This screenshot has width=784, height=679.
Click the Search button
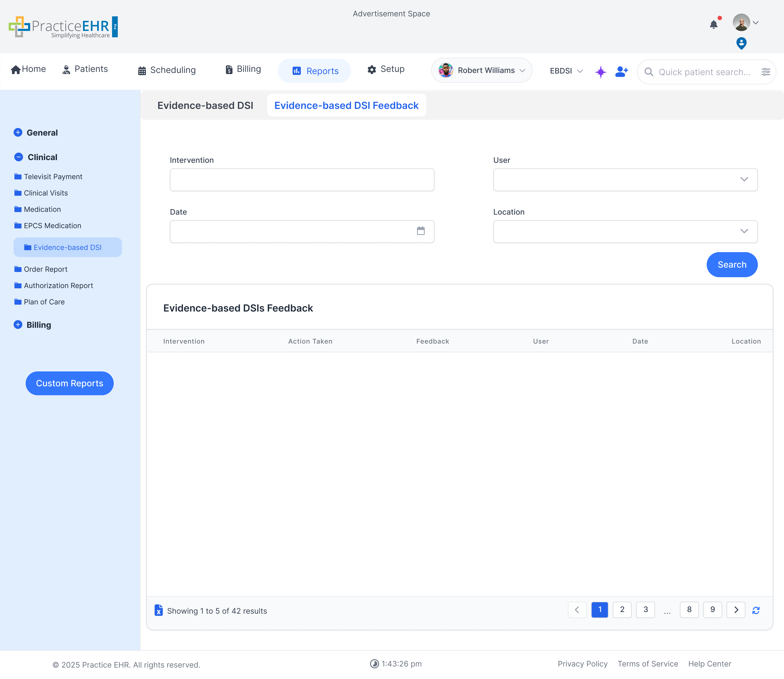(732, 264)
